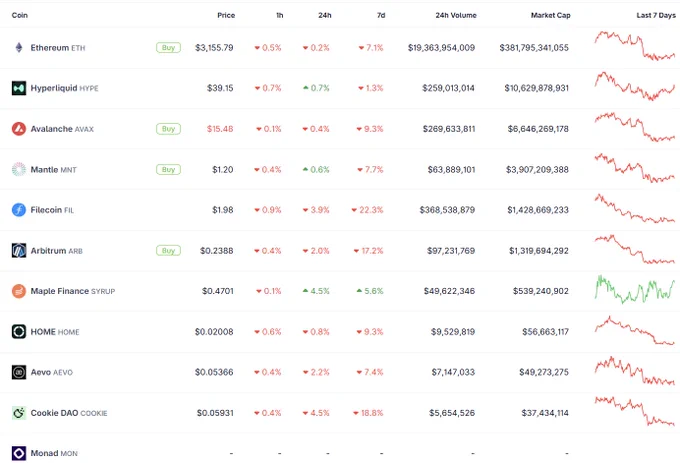The height and width of the screenshot is (463, 680).
Task: Open the Avalanche AVAX coin link
Action: click(x=62, y=129)
